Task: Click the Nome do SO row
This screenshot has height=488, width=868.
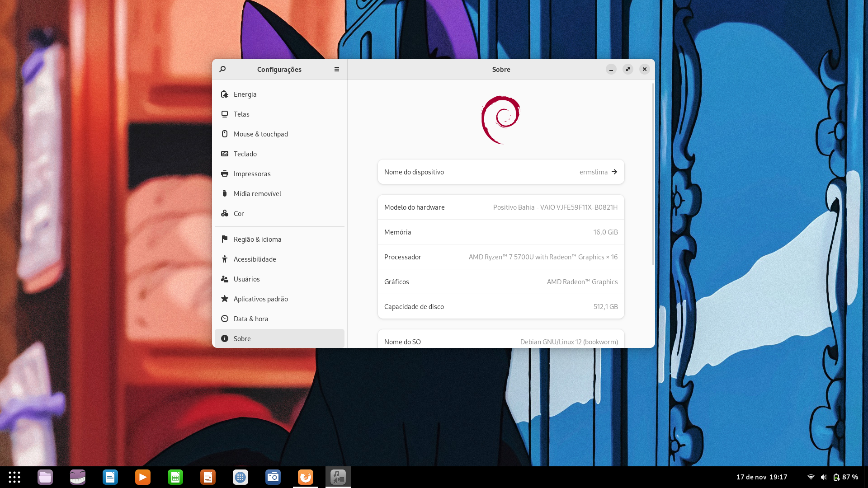Action: point(501,340)
